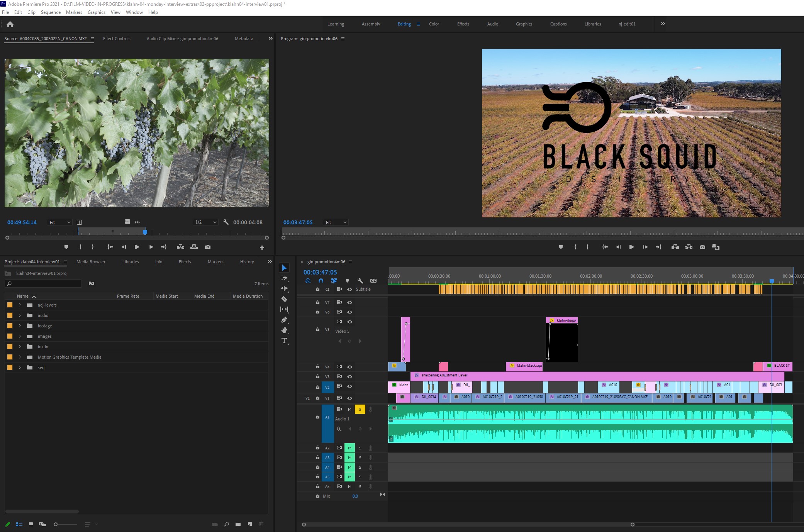The width and height of the screenshot is (804, 532).
Task: Toggle Mute on A5 track
Action: (349, 477)
